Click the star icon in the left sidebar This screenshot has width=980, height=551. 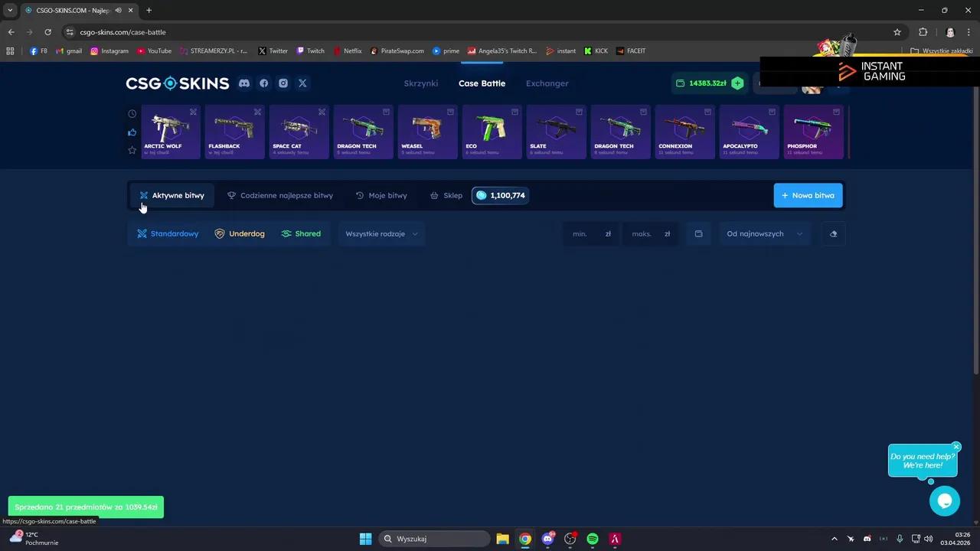(x=132, y=150)
